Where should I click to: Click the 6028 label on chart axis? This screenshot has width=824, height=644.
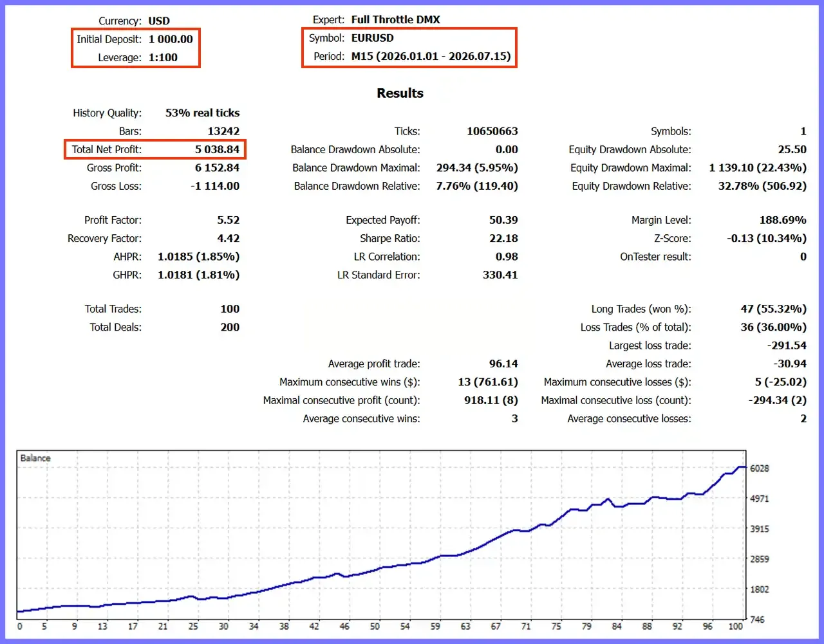760,468
